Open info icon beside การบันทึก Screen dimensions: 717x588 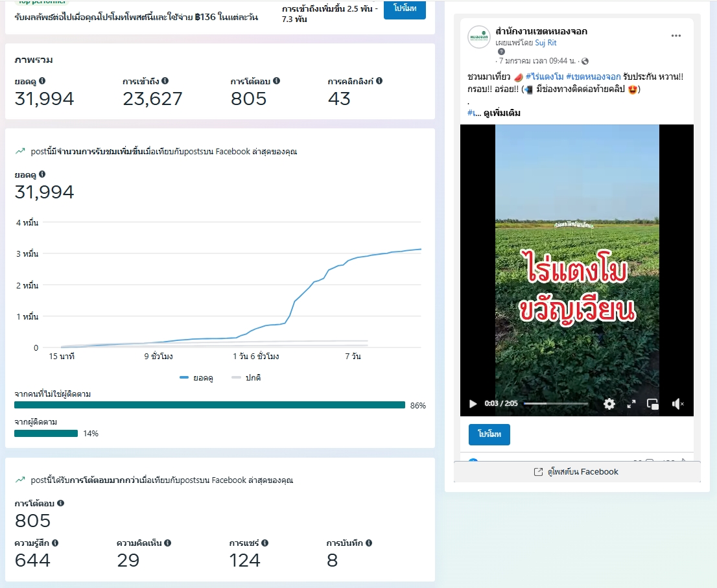369,543
